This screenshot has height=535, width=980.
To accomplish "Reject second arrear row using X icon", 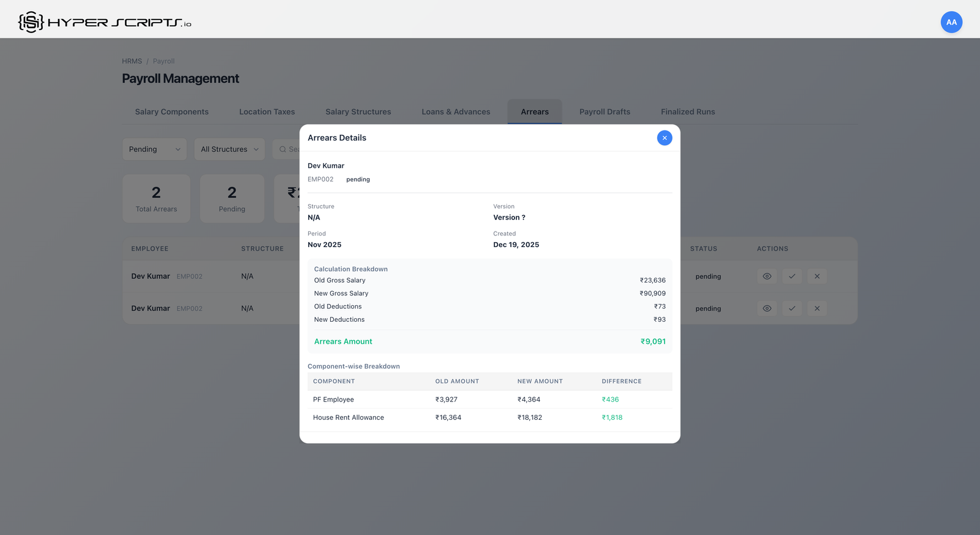I will point(817,308).
